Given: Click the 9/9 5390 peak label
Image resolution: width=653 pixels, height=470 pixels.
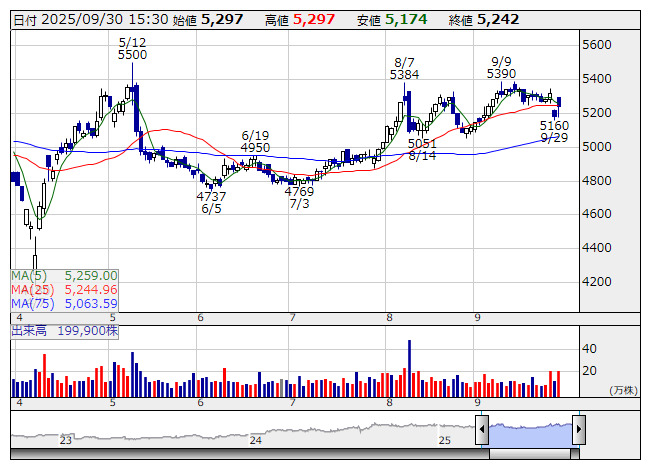Looking at the screenshot, I should (x=501, y=68).
